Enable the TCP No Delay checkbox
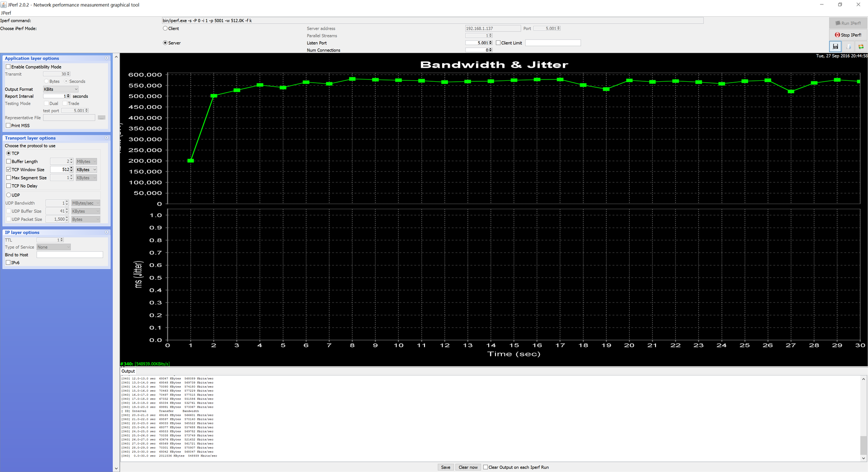 click(x=9, y=186)
